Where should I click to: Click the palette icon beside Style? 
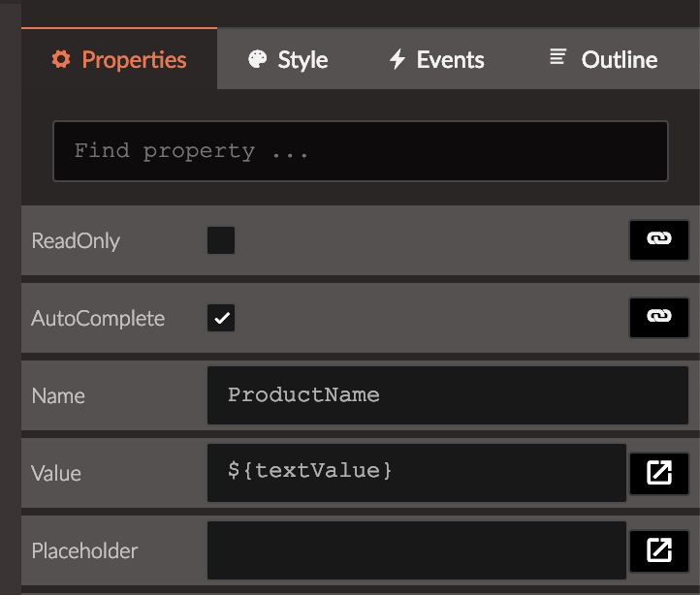[257, 59]
